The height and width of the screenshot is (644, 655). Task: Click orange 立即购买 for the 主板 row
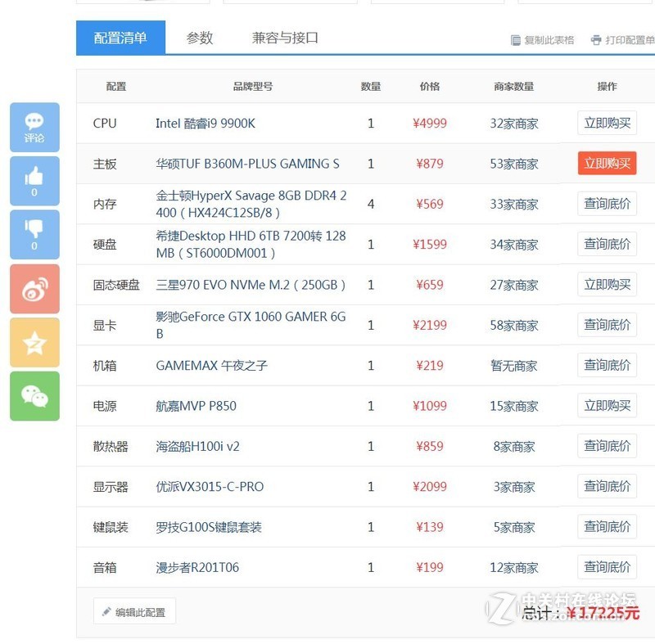tap(607, 163)
